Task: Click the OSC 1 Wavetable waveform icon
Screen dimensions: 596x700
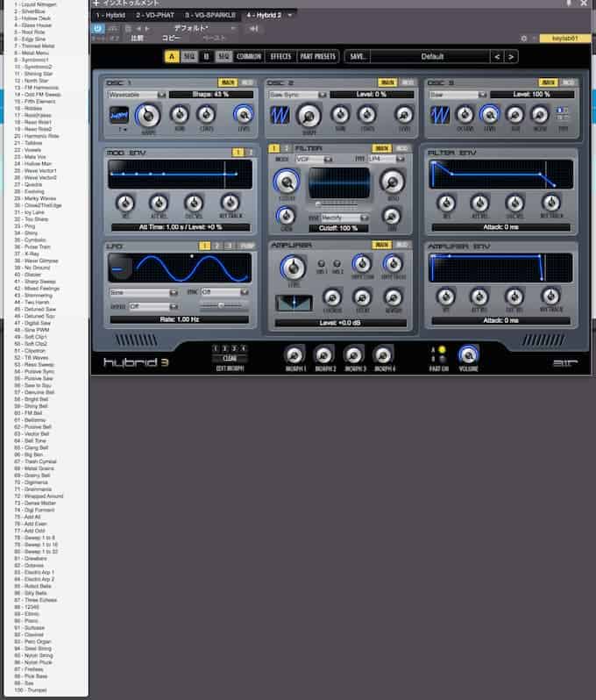Action: point(118,115)
